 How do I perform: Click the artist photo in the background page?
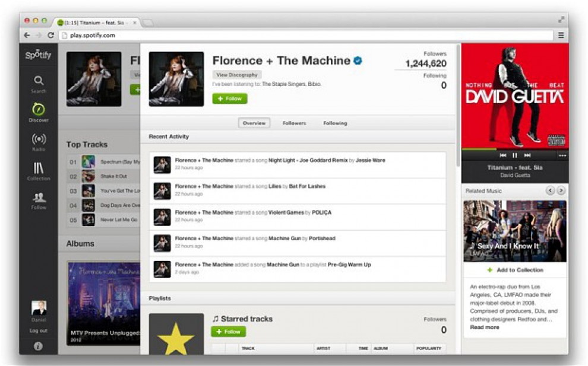point(94,79)
